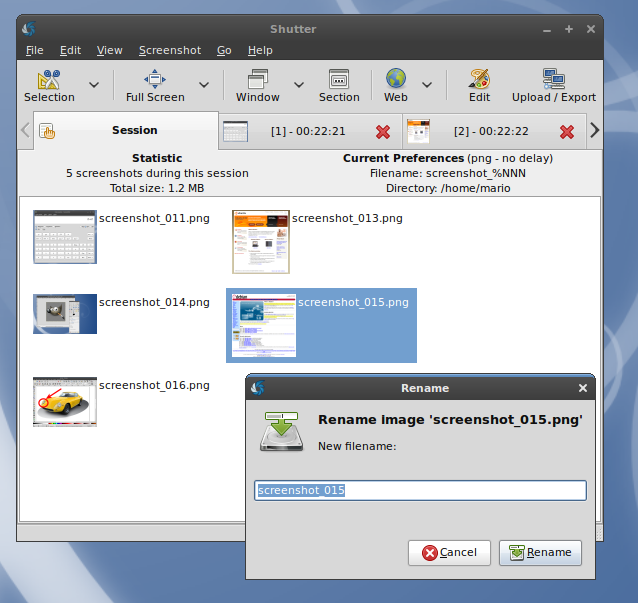The image size is (638, 603).
Task: Click the Web capture globe icon
Action: point(396,80)
